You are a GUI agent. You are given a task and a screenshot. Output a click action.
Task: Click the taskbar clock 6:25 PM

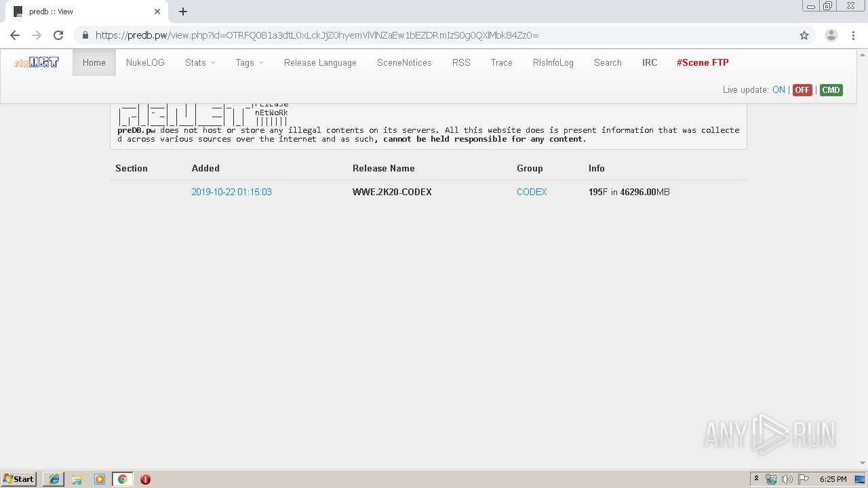point(833,479)
